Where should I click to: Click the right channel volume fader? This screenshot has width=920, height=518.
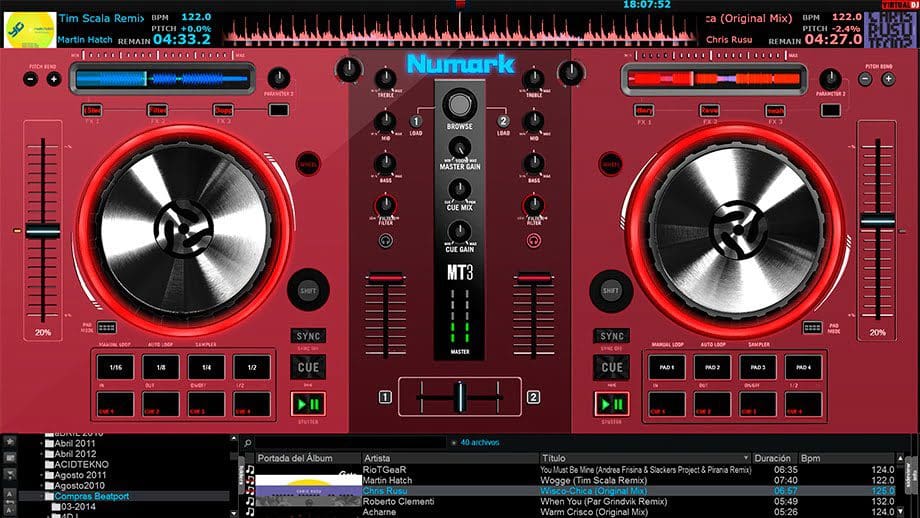(x=533, y=278)
